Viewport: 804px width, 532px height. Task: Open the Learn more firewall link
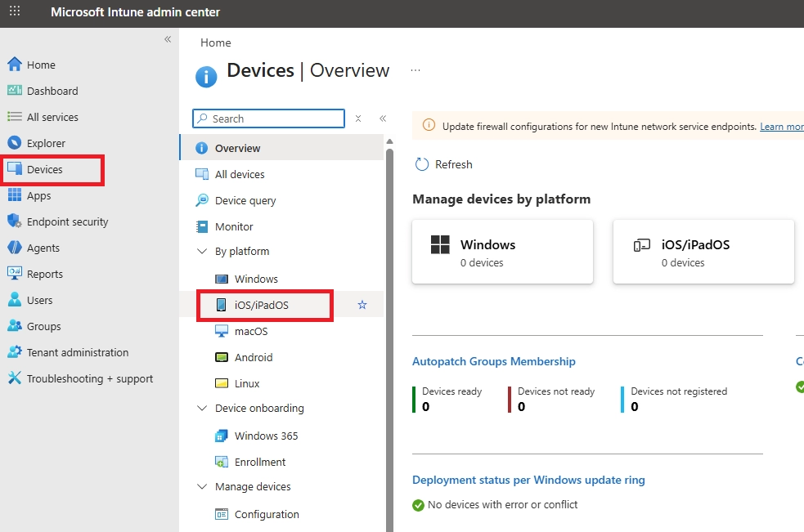[783, 126]
